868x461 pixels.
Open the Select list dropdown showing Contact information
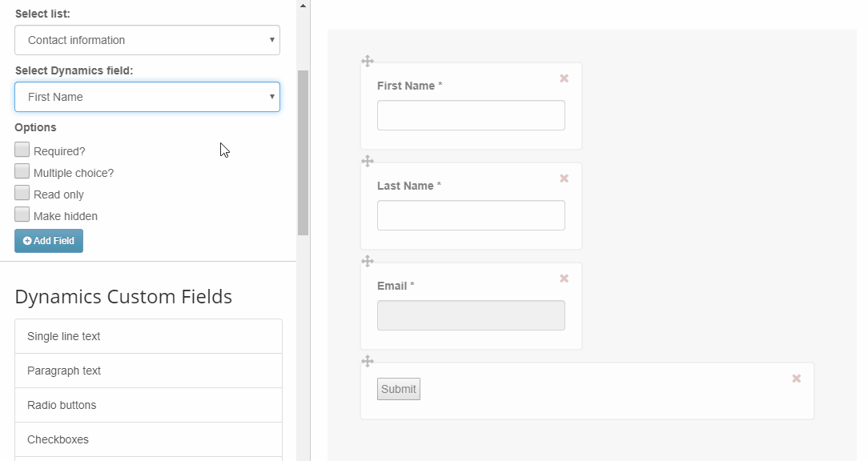pyautogui.click(x=147, y=40)
